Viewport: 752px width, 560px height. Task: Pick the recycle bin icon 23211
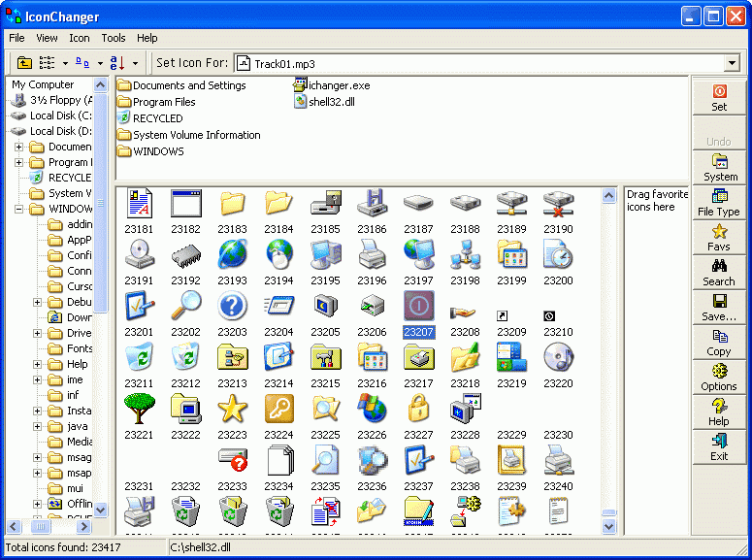pyautogui.click(x=139, y=356)
